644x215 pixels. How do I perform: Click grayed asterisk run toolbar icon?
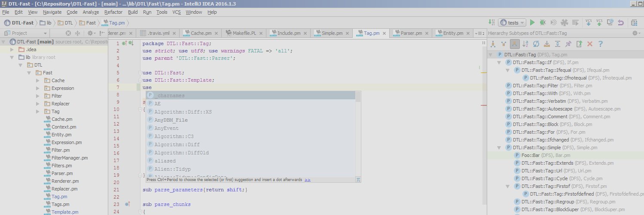(x=565, y=22)
